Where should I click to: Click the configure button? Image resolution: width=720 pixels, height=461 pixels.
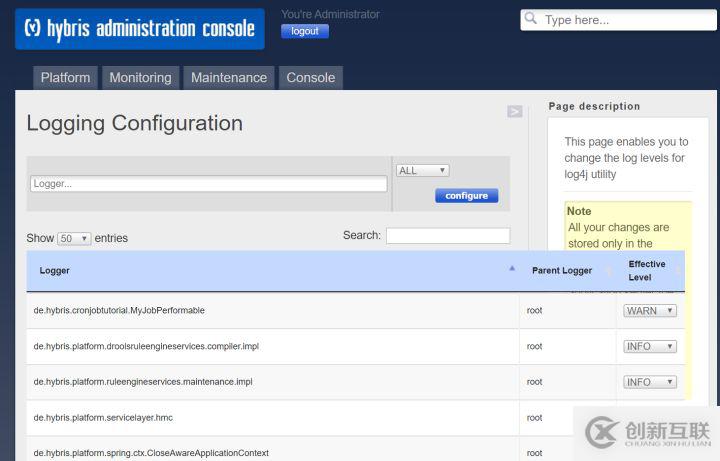tap(466, 196)
